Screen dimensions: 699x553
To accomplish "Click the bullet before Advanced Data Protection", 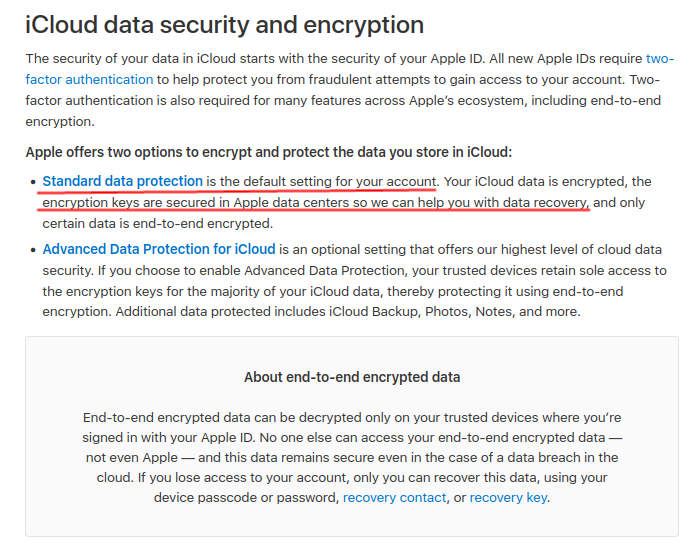I will tap(33, 250).
